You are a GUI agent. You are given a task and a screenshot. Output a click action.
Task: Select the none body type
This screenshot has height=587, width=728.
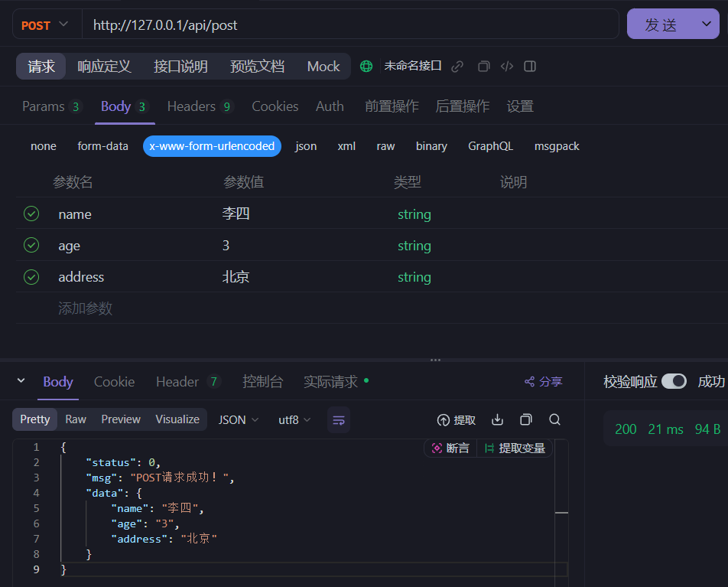click(x=44, y=146)
